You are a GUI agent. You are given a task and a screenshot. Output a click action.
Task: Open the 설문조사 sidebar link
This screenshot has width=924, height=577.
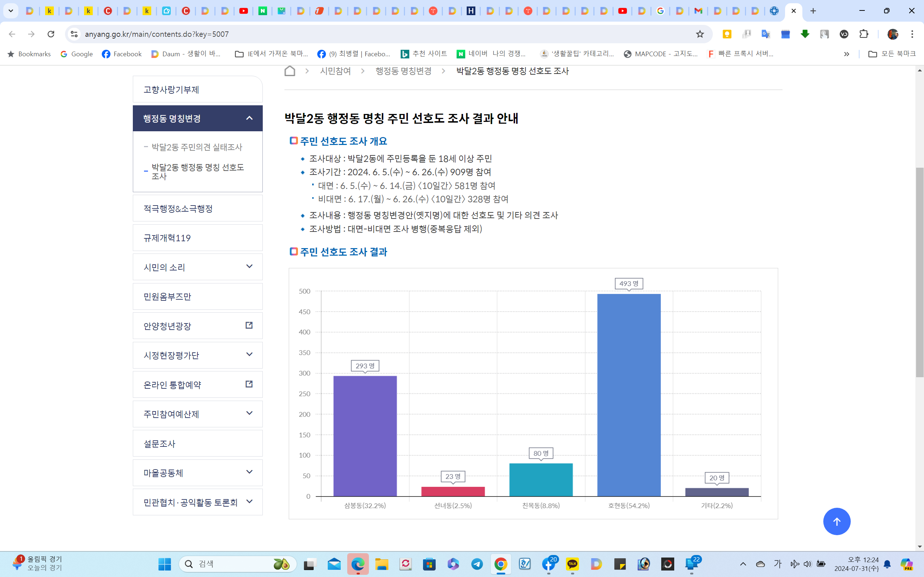(159, 444)
